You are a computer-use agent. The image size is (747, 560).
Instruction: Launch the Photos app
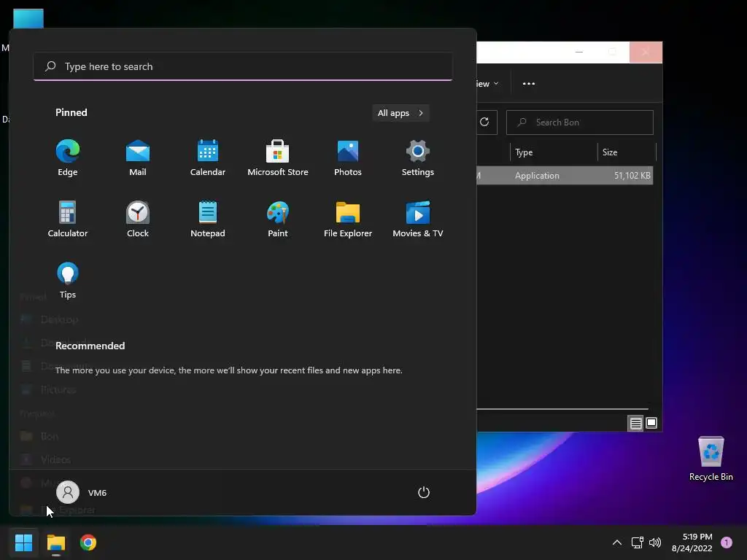(x=348, y=158)
